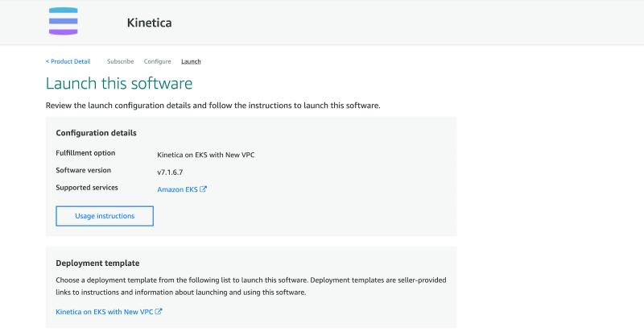
Task: Click the Usage instructions button
Action: (x=105, y=216)
